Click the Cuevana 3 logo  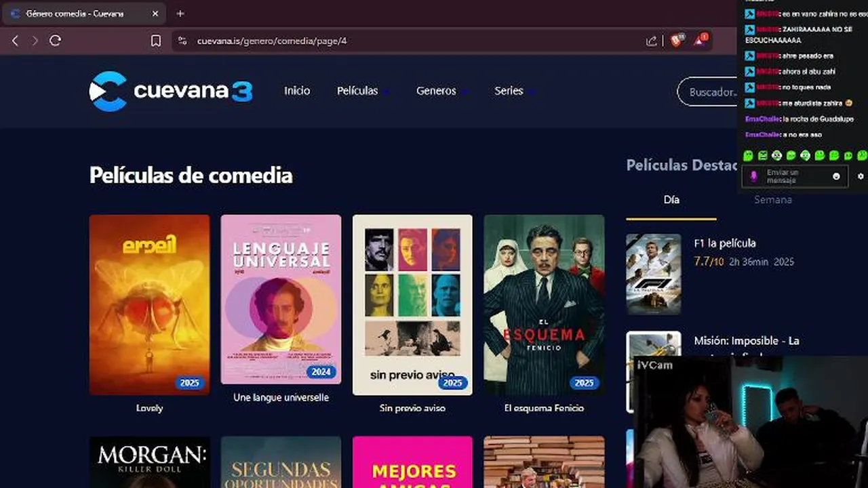click(171, 91)
